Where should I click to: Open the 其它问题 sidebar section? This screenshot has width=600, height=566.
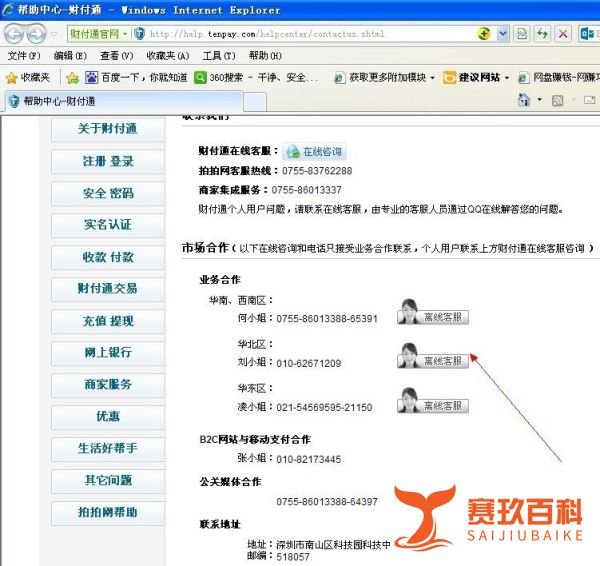pos(108,480)
